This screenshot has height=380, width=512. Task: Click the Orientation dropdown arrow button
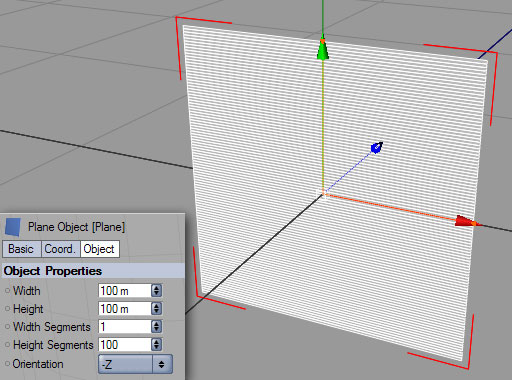[x=162, y=364]
